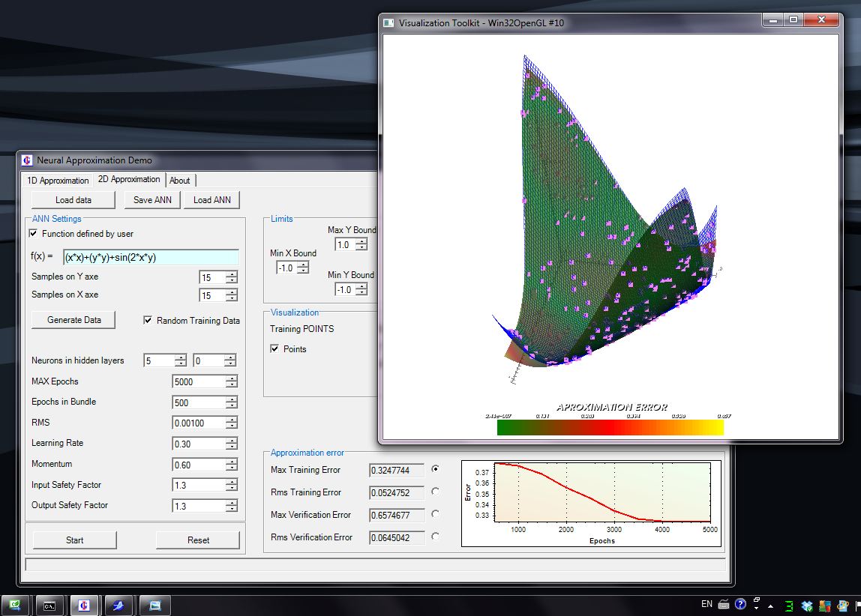
Task: Click the Start button
Action: (74, 540)
